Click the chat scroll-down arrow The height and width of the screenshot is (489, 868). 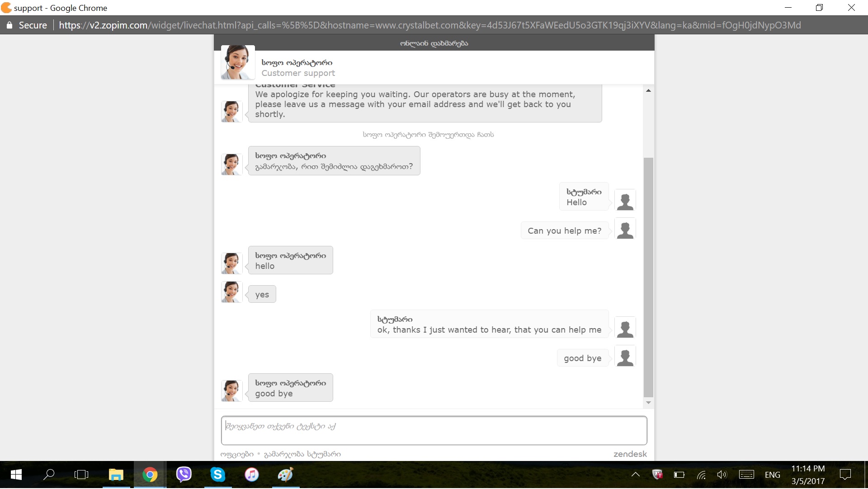coord(648,403)
